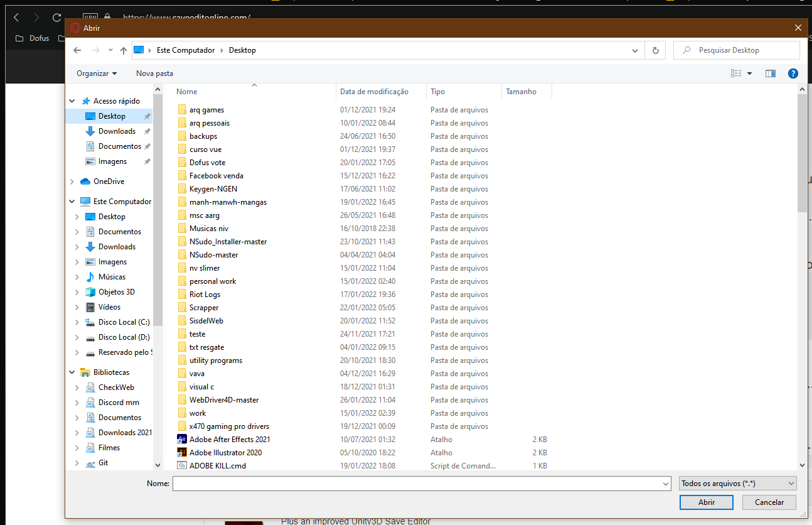This screenshot has width=812, height=525.
Task: Select Imagens under Acesso rápido
Action: coord(112,161)
